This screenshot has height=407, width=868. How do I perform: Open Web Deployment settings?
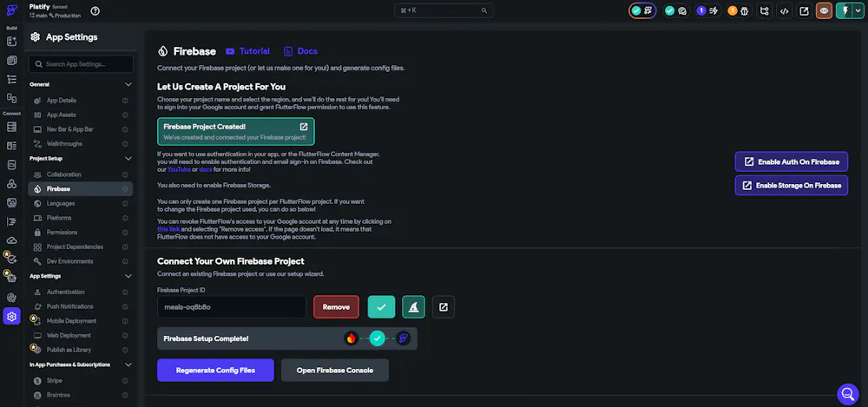[80, 336]
